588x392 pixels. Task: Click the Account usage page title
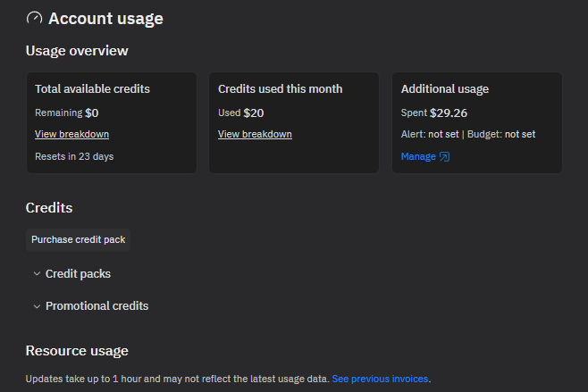[105, 18]
